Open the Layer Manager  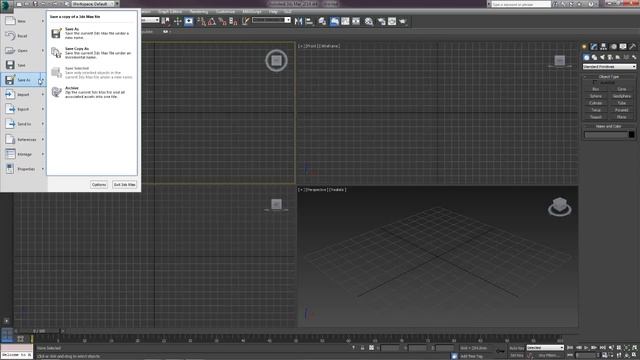pos(322,21)
